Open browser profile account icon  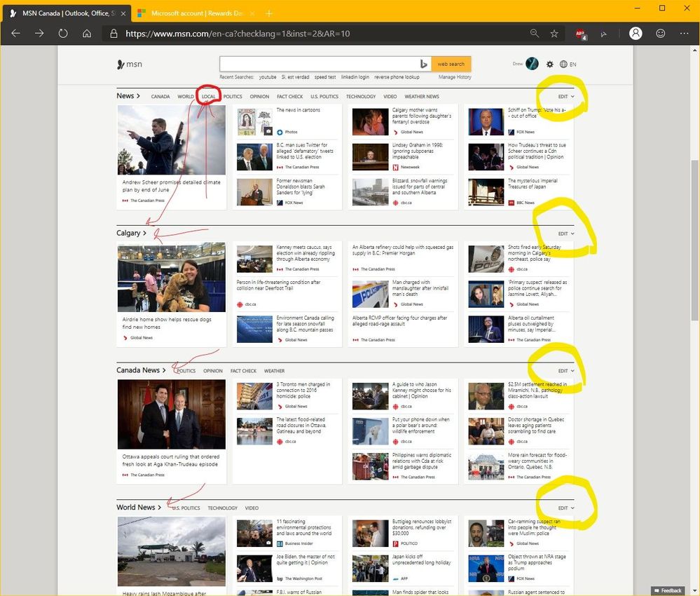[x=636, y=34]
